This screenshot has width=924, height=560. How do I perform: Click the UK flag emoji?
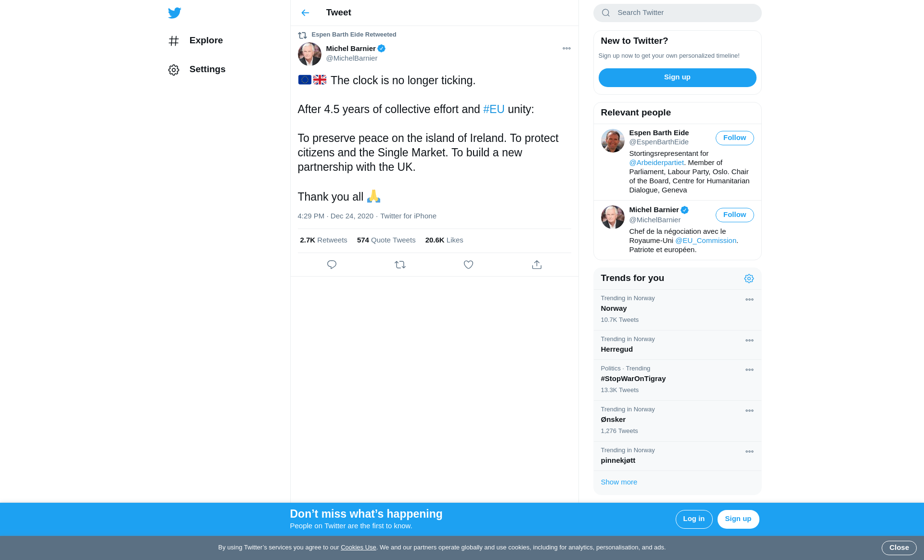click(x=320, y=80)
